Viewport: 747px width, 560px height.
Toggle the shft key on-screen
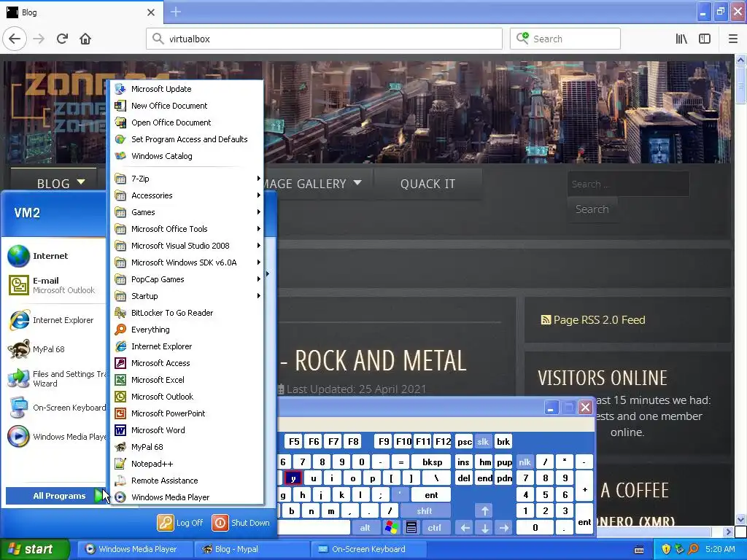pos(425,511)
